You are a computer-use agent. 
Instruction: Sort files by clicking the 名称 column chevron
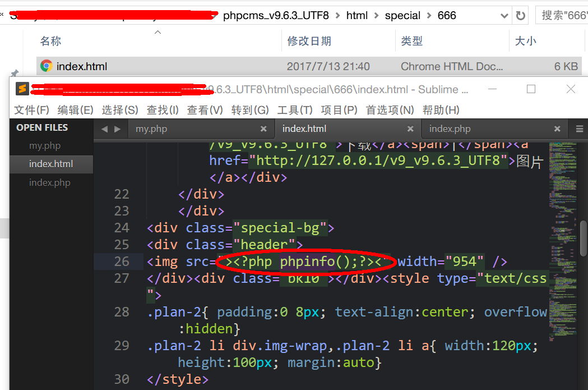pyautogui.click(x=158, y=33)
